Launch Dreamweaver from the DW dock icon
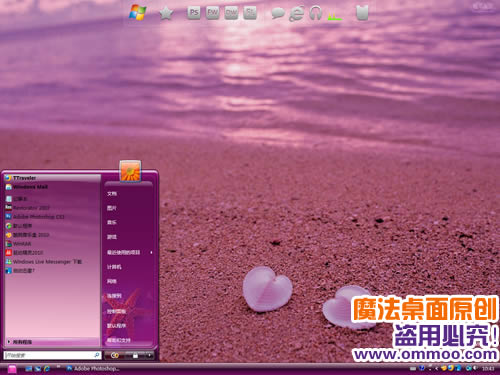Viewport: 500px width, 375px height. click(231, 13)
